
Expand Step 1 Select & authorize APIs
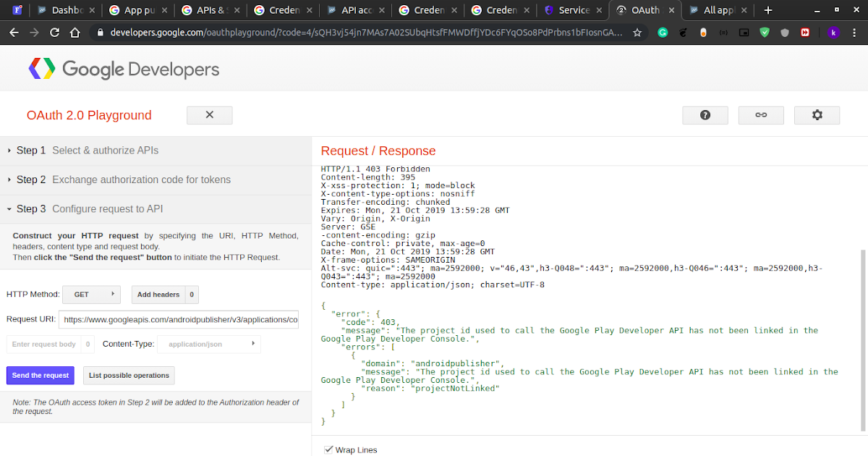[156, 151]
